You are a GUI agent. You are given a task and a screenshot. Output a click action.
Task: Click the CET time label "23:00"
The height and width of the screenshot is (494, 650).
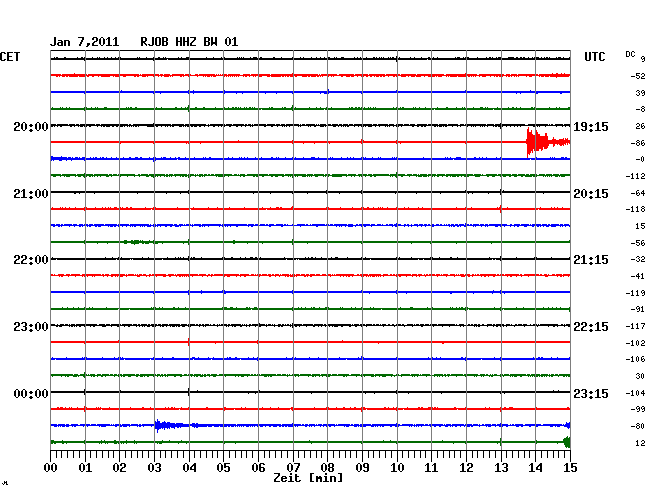[31, 327]
